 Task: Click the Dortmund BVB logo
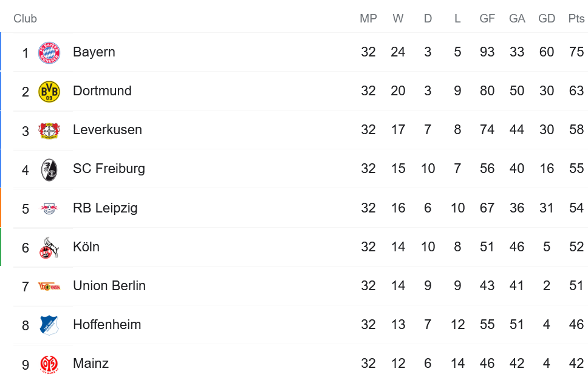tap(49, 92)
